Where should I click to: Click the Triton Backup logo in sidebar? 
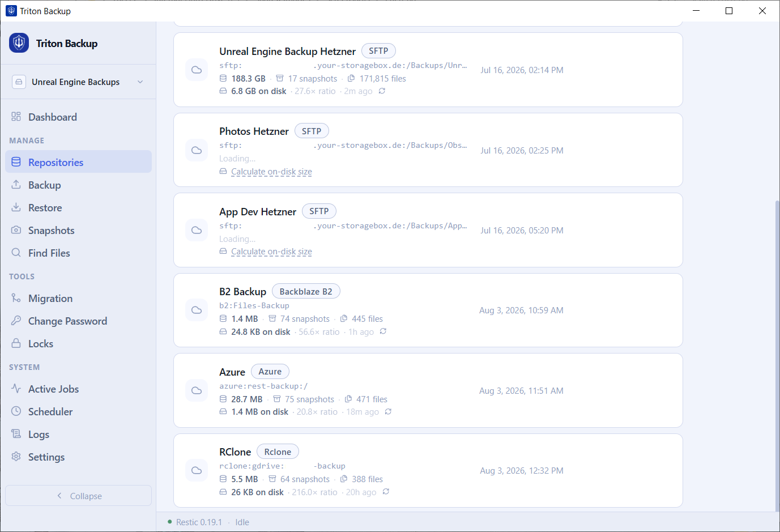pos(19,43)
